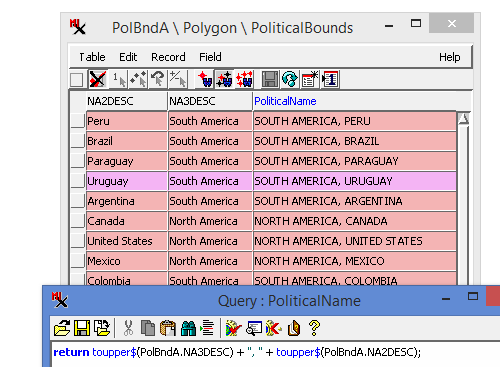Click the yellow floppy save query icon
The image size is (500, 367).
[82, 328]
